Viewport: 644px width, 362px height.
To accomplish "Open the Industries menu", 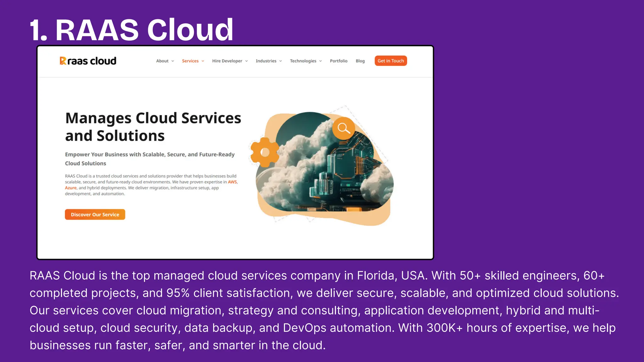I will tap(266, 61).
